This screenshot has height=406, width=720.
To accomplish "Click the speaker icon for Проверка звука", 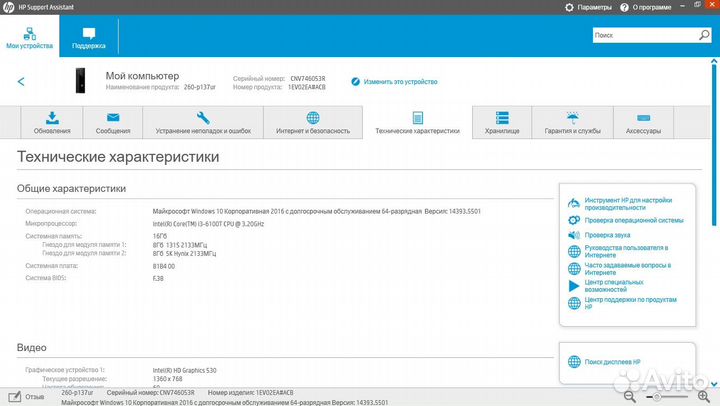I will pyautogui.click(x=574, y=235).
